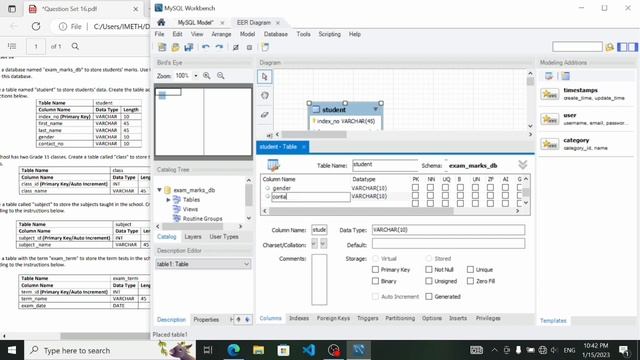The height and width of the screenshot is (360, 640).
Task: Check the NN box for gender row
Action: (x=430, y=187)
